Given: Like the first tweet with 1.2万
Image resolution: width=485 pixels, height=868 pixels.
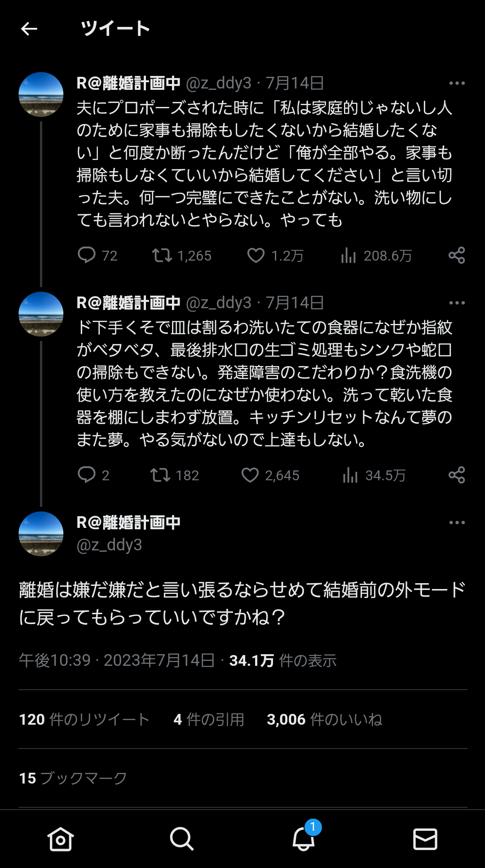Looking at the screenshot, I should click(256, 255).
